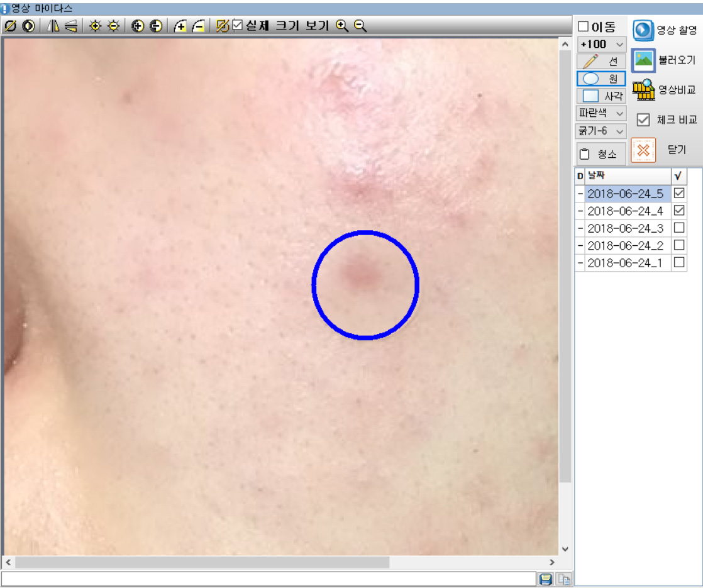Click the 청소 clear button

click(601, 154)
